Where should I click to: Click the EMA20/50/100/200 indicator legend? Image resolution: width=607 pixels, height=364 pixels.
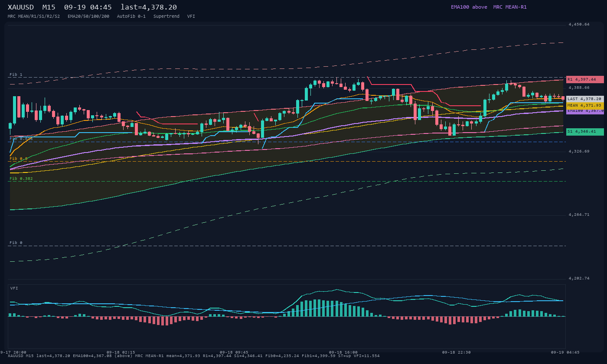[88, 16]
